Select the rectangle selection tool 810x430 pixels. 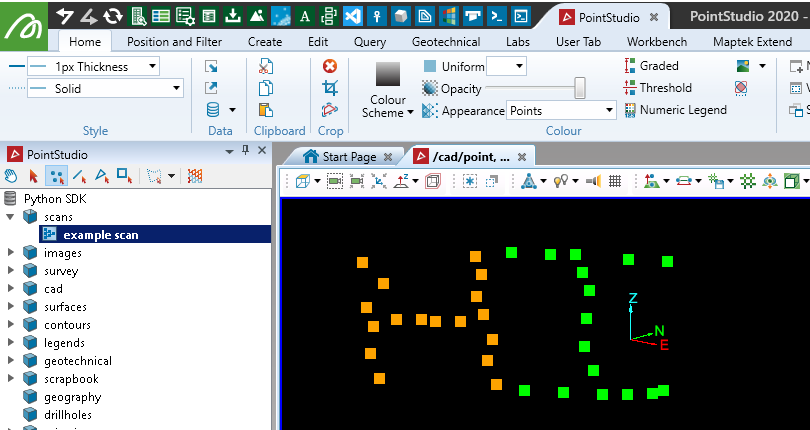point(124,176)
